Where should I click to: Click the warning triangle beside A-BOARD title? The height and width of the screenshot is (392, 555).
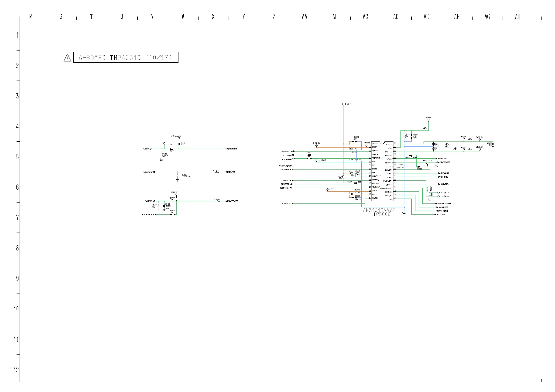(67, 58)
